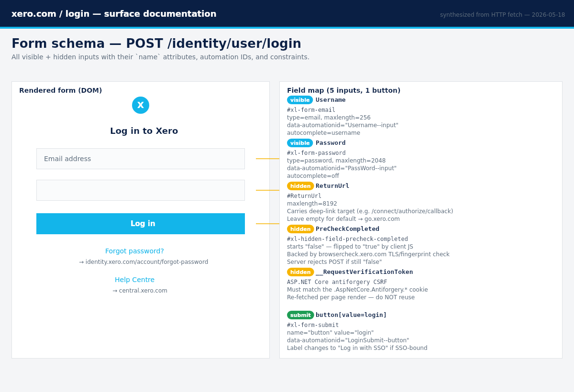574x392 pixels.
Task: Click the autocomplete=off line
Action: (313, 176)
